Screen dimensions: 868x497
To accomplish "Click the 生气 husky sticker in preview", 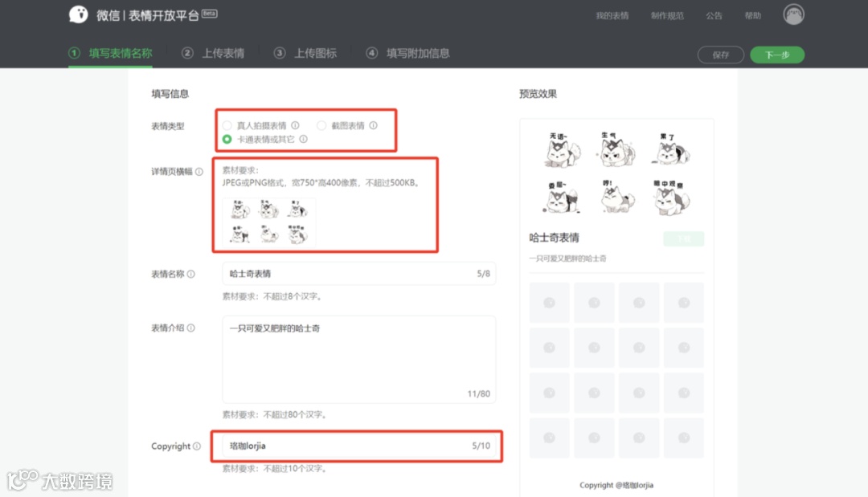I will coord(615,149).
